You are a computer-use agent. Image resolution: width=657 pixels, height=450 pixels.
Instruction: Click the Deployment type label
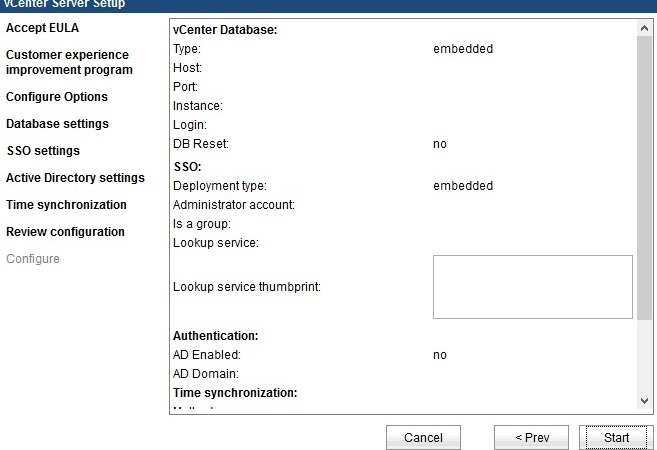(220, 186)
